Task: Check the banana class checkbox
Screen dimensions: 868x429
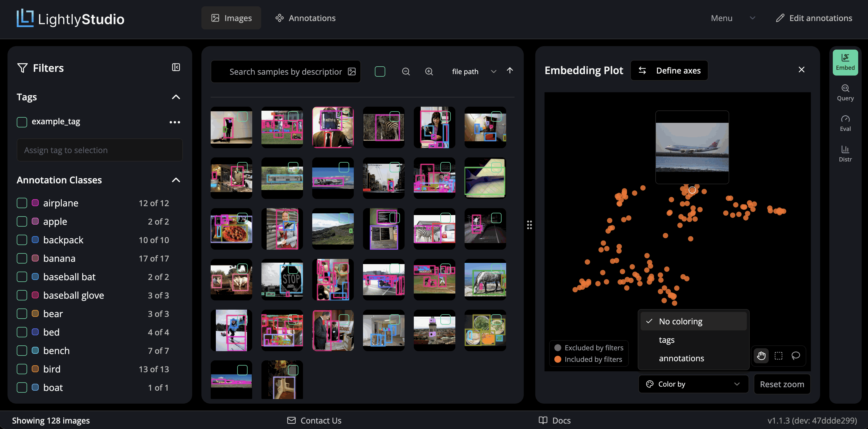Action: pos(22,258)
